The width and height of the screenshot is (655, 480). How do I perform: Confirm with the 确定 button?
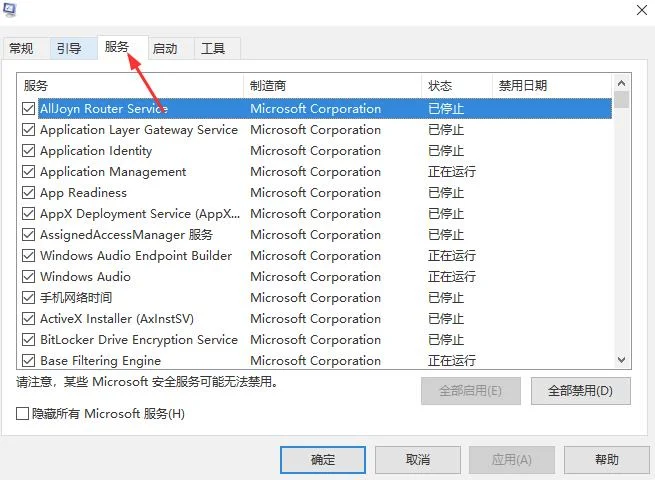(x=323, y=460)
